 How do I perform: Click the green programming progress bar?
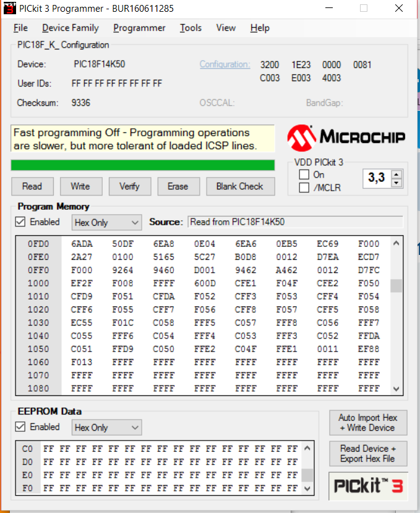(143, 165)
